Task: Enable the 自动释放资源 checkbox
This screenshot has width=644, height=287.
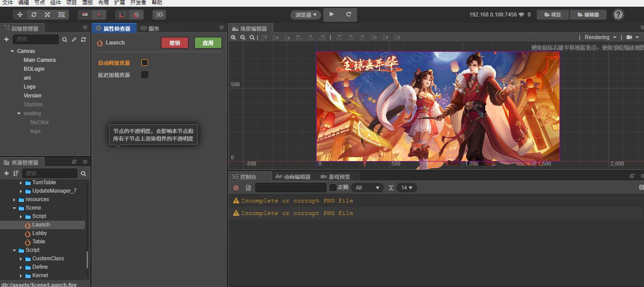Action: coord(145,63)
